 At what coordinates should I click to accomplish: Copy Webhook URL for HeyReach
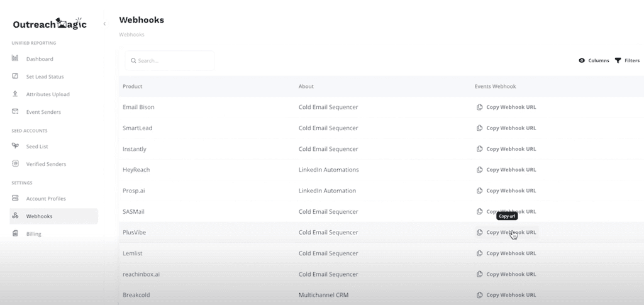(x=506, y=170)
